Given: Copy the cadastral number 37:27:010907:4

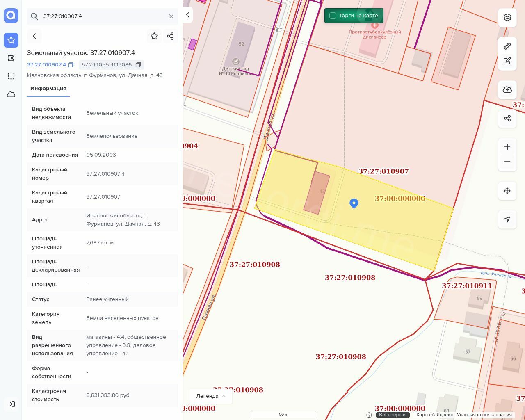Looking at the screenshot, I should [71, 65].
